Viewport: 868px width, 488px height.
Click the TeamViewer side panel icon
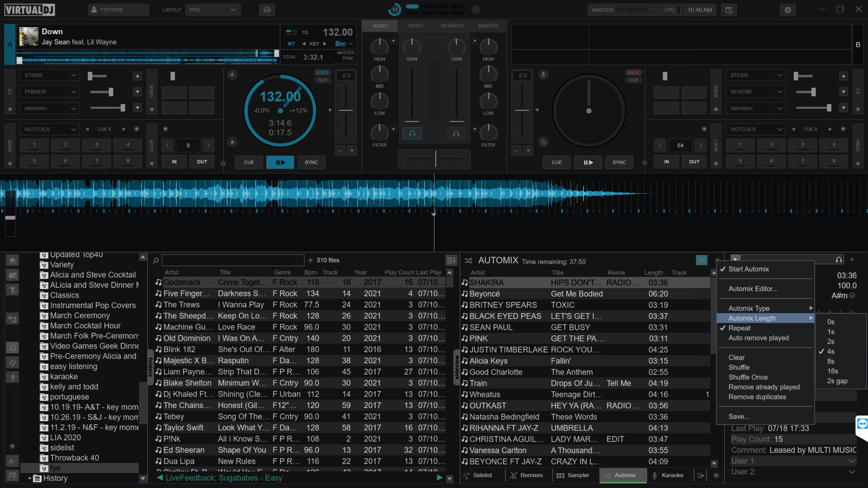pyautogui.click(x=862, y=424)
